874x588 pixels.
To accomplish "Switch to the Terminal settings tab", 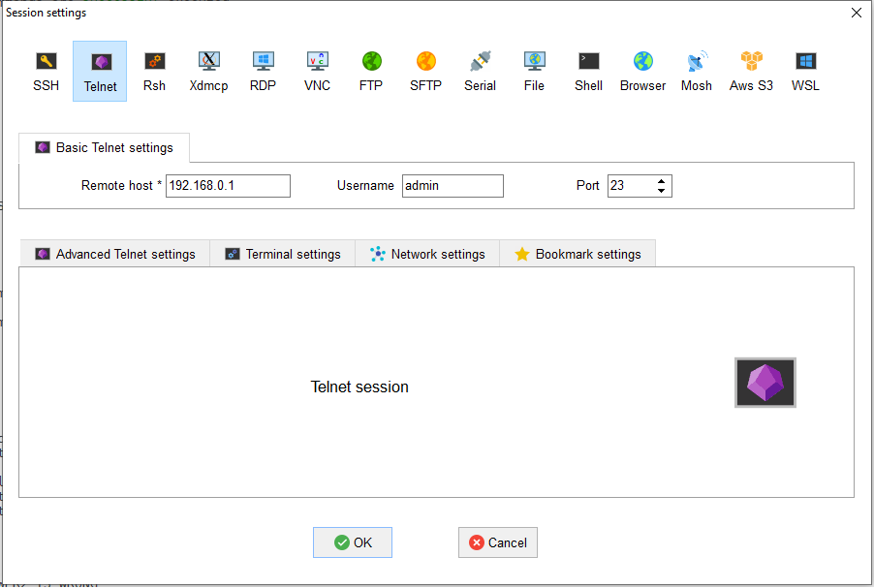I will tap(283, 254).
